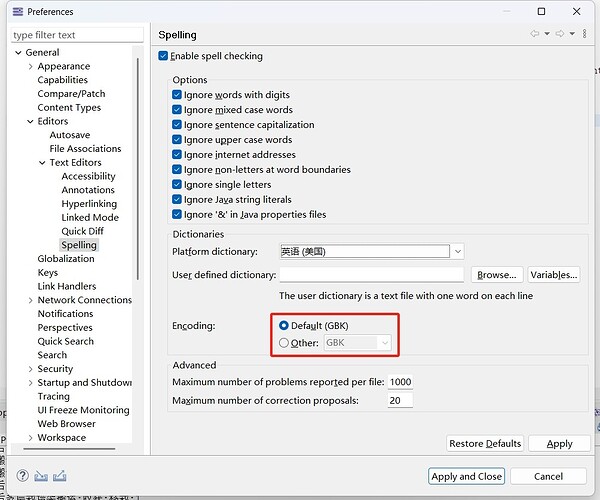Toggle Enable spell checking checkbox
Viewport: 600px width, 500px height.
(x=163, y=56)
